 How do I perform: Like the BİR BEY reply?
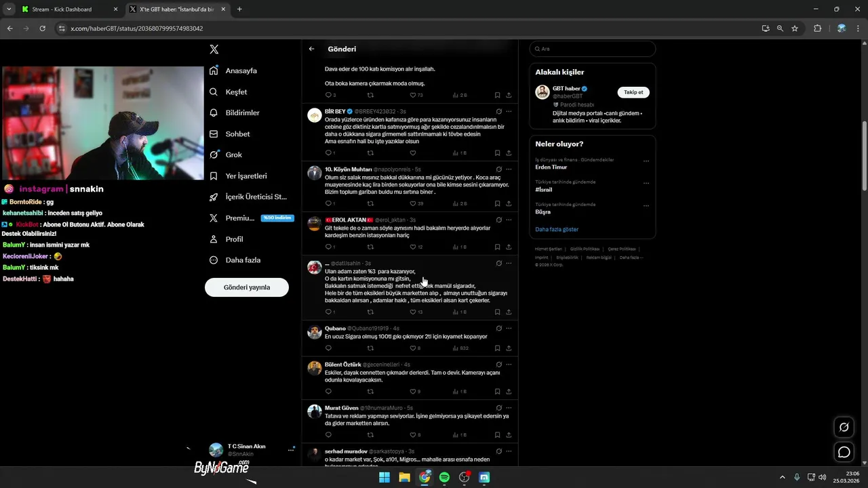[413, 152]
